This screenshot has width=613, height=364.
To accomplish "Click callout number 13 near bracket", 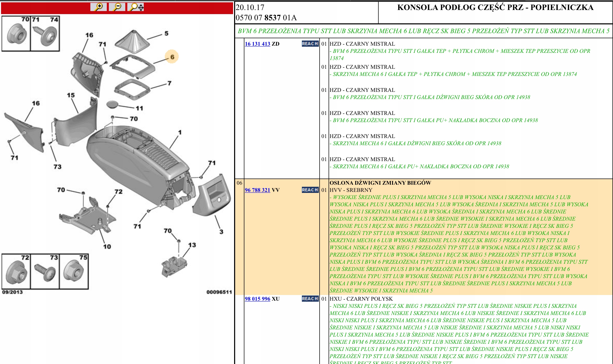I will pyautogui.click(x=192, y=245).
